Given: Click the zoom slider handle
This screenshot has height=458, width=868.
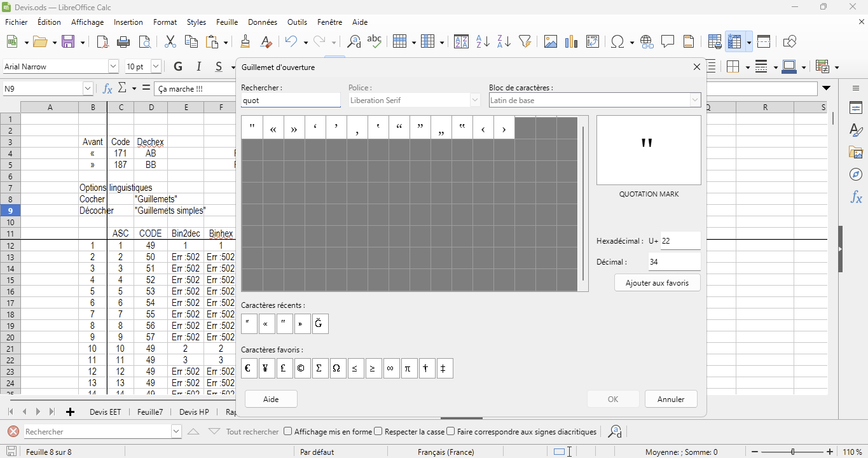Looking at the screenshot, I should [793, 452].
